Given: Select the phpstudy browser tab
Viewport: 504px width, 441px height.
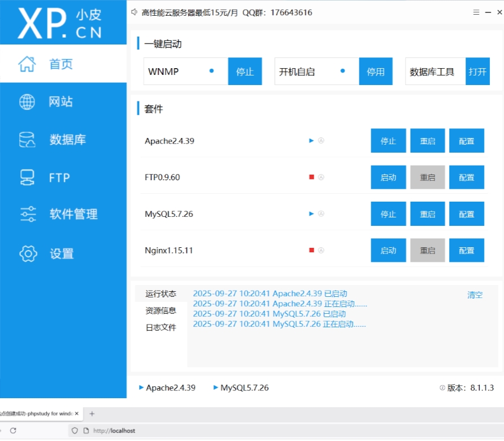Looking at the screenshot, I should pos(38,413).
